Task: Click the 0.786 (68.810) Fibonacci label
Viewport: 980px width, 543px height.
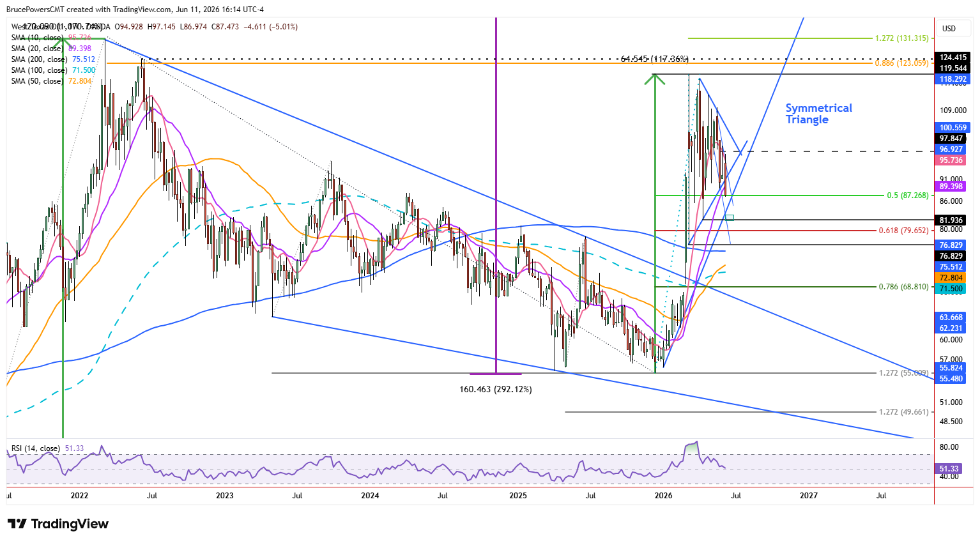Action: (x=904, y=287)
